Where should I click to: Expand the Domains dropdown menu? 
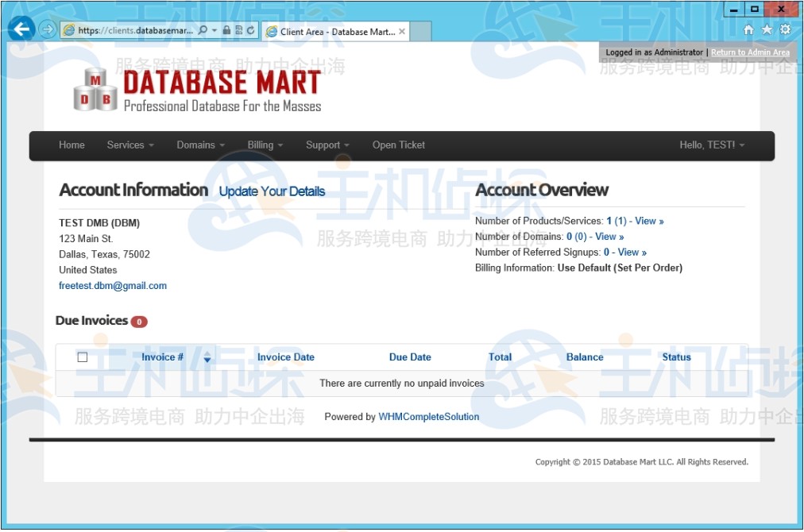(200, 145)
